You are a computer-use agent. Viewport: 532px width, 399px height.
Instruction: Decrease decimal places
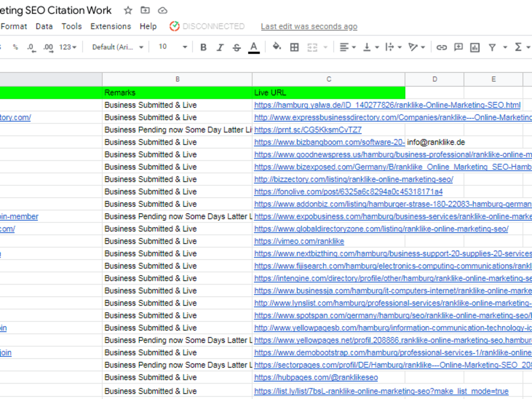(31, 47)
